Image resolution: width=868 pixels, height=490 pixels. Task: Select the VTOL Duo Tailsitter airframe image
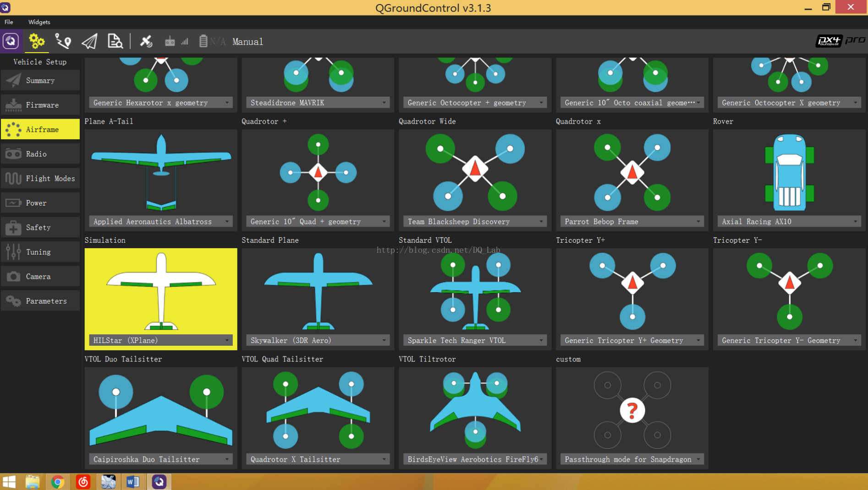[x=161, y=410]
